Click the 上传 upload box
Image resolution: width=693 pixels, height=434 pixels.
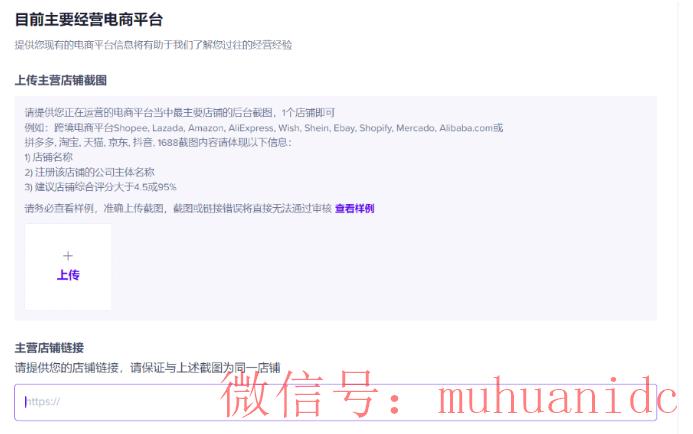[x=68, y=266]
